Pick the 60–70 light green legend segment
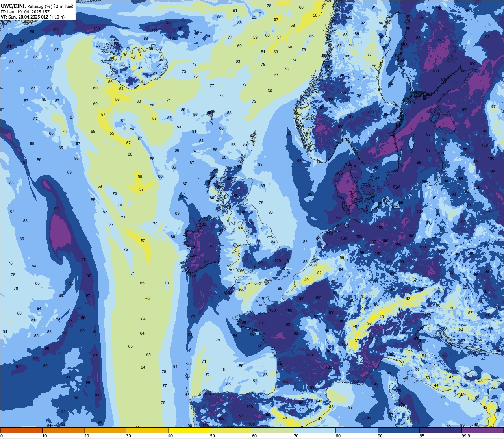 click(x=273, y=430)
